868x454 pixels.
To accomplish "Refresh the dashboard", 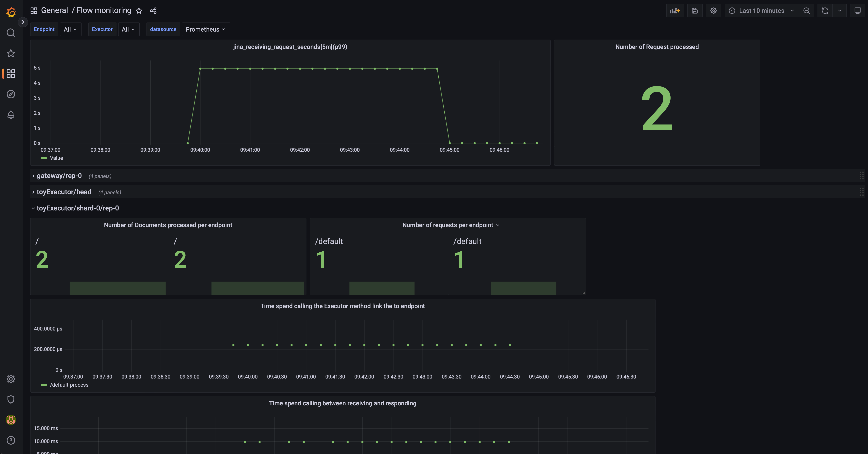I will coord(825,11).
